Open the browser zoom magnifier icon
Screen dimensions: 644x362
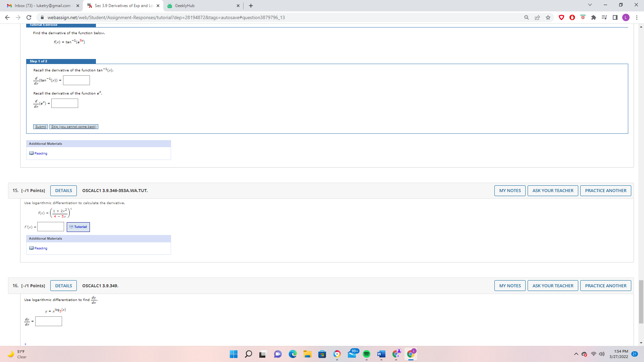[527, 17]
